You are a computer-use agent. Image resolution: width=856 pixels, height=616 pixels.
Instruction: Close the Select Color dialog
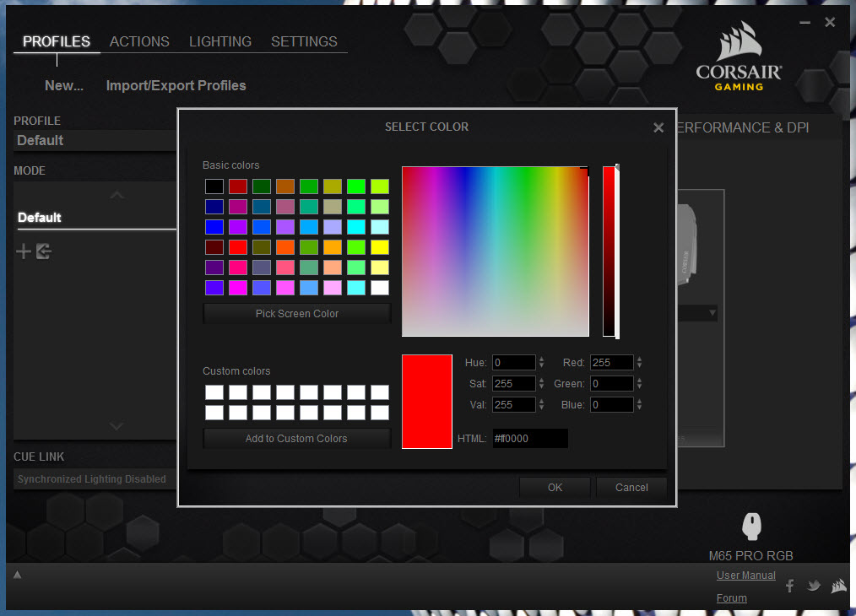tap(658, 127)
